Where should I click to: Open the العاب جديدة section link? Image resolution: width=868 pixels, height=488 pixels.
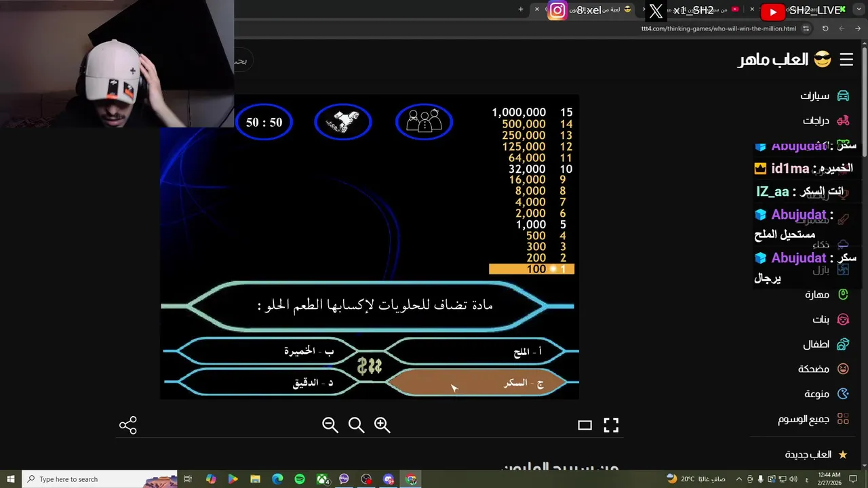click(x=808, y=455)
